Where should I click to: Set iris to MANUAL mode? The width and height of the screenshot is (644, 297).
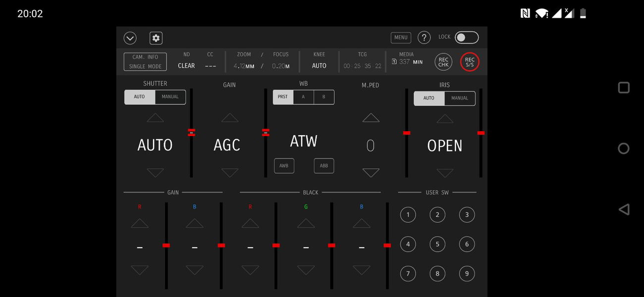460,98
